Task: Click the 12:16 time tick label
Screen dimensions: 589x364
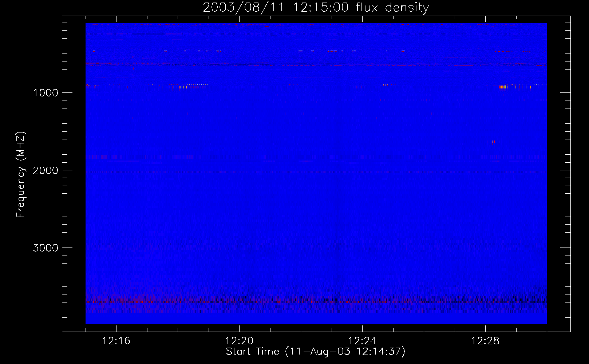Action: point(116,341)
